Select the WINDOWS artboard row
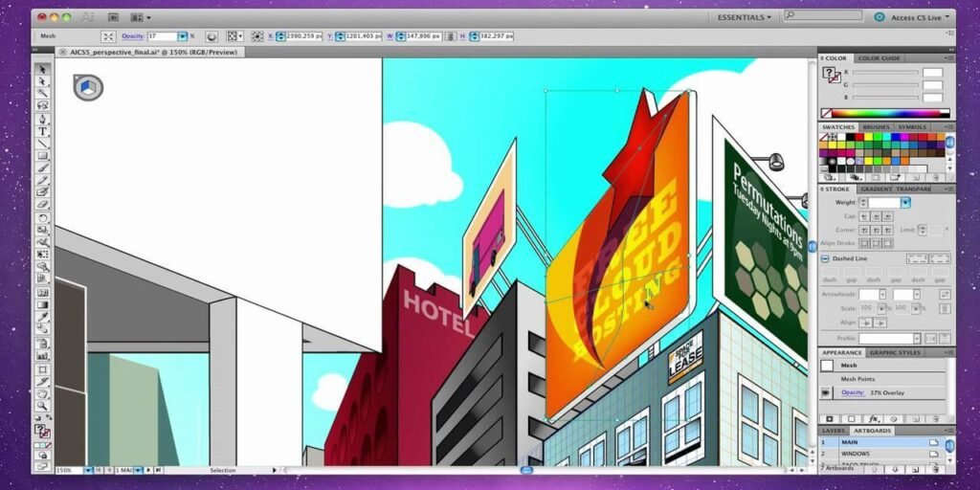Image resolution: width=980 pixels, height=490 pixels. (881, 453)
